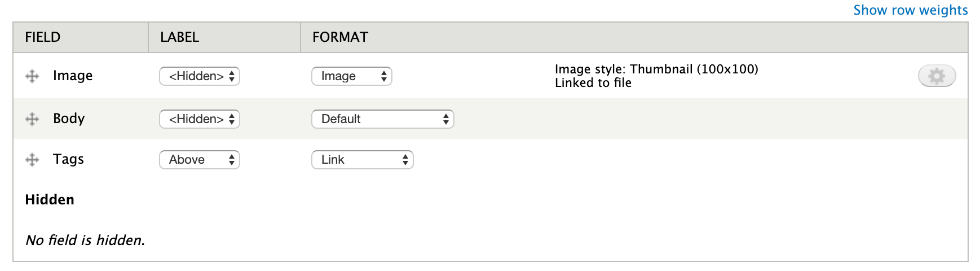Click the LABEL column header
The width and height of the screenshot is (980, 271).
(x=179, y=37)
